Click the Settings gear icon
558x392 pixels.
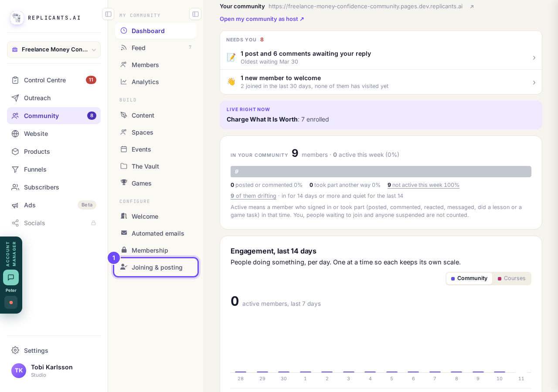coord(15,350)
